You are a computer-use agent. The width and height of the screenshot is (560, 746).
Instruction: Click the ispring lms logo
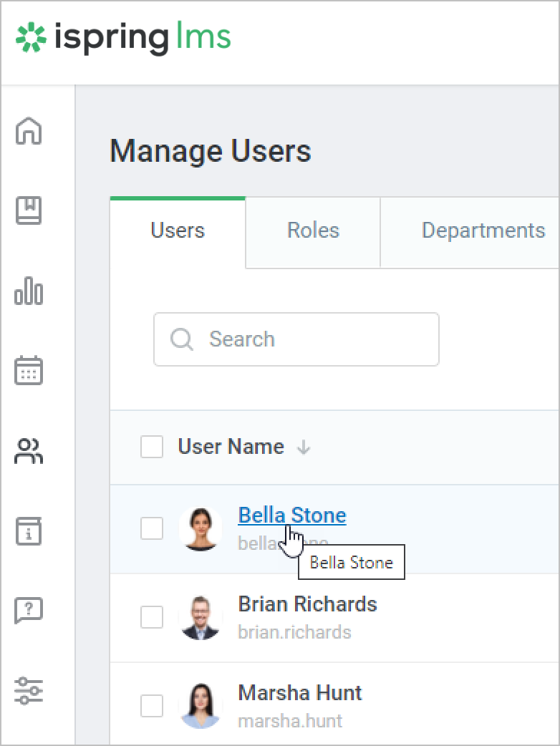[123, 39]
